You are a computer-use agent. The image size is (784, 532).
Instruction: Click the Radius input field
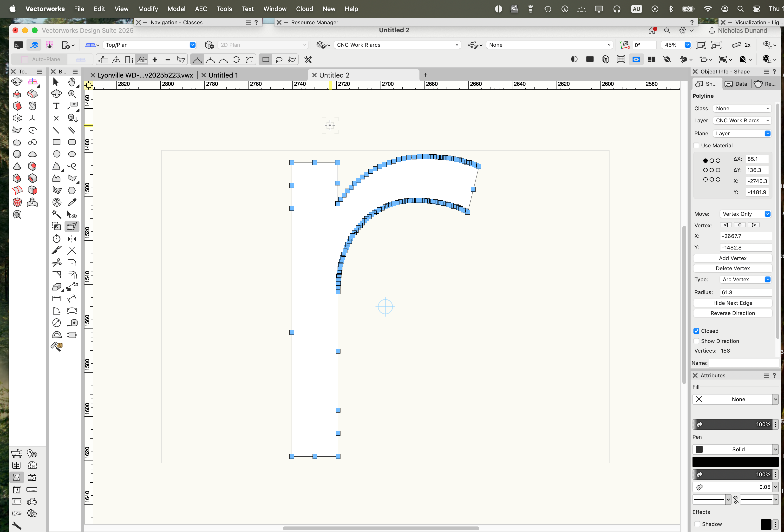745,292
